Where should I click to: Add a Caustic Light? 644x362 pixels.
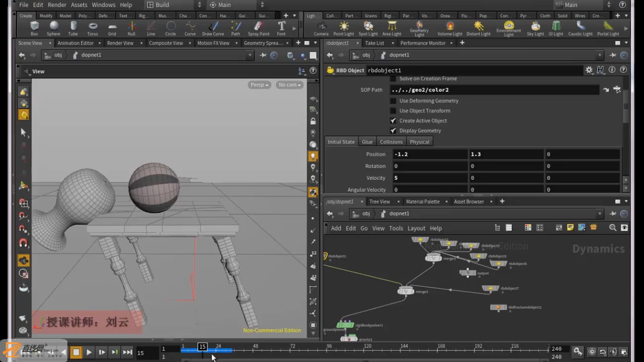coord(580,28)
